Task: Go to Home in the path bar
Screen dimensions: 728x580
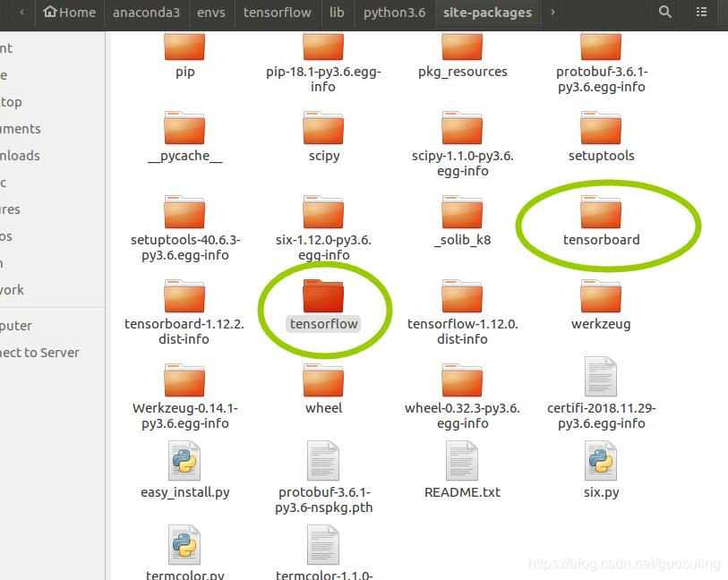Action: pos(69,12)
